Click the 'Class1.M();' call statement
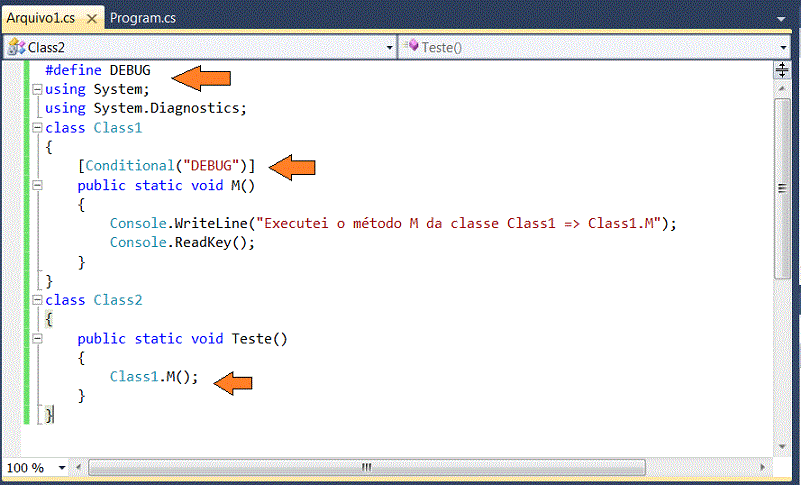Screen dimensions: 801x485 154,377
